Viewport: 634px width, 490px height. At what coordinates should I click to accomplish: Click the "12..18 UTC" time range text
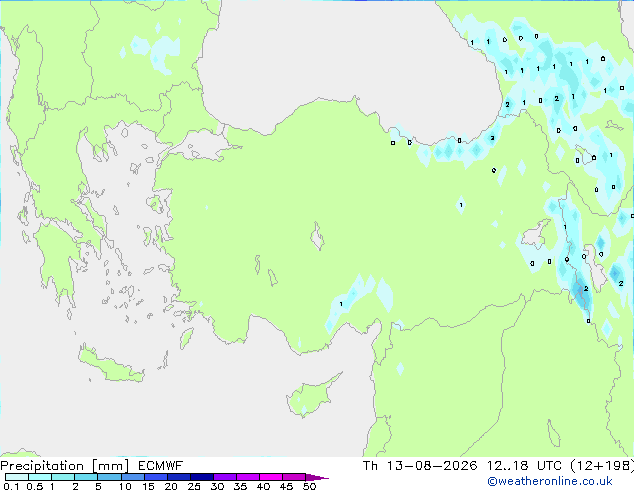[524, 466]
